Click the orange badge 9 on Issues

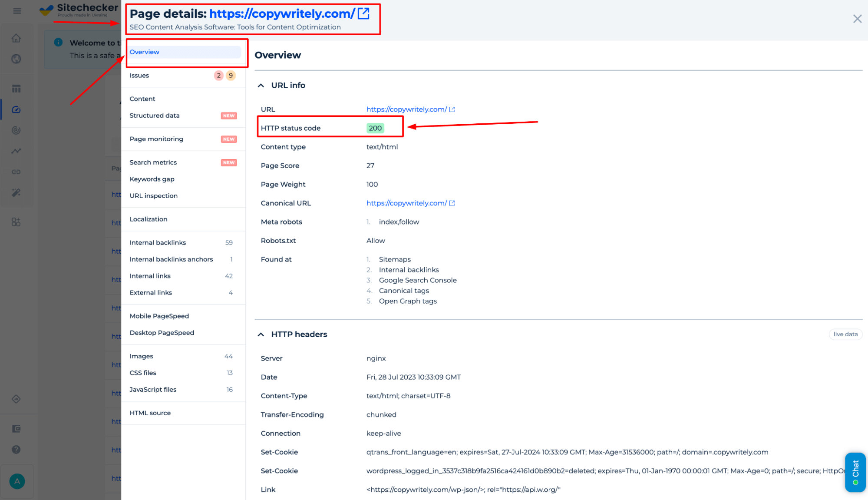tap(231, 76)
